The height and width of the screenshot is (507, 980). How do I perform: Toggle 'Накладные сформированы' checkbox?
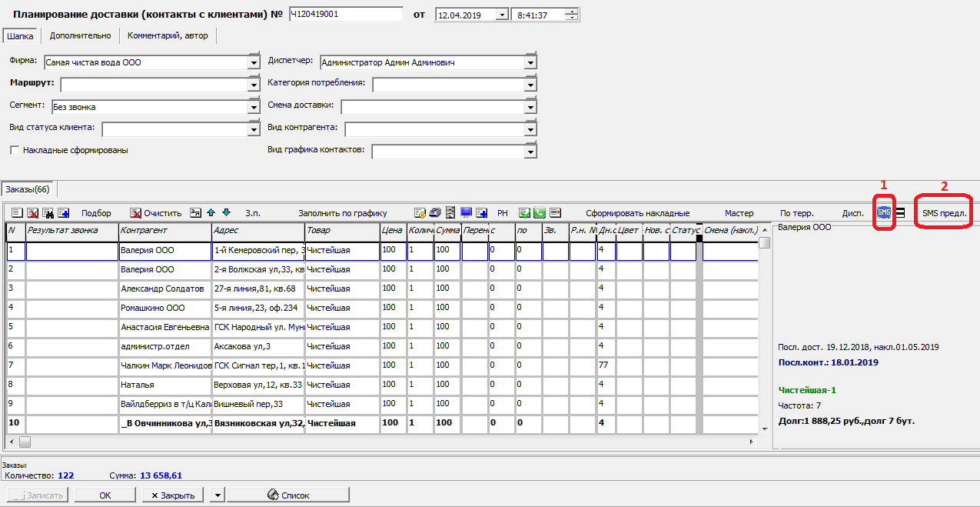click(15, 151)
